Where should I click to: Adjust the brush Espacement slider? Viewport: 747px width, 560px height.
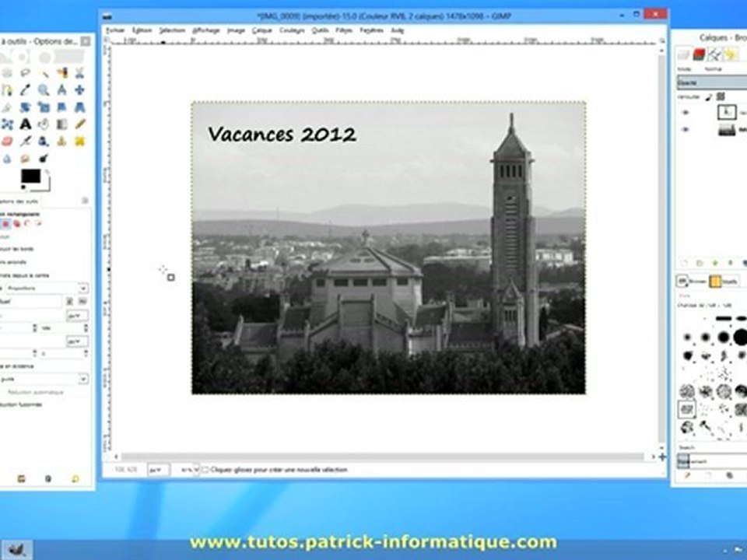712,461
